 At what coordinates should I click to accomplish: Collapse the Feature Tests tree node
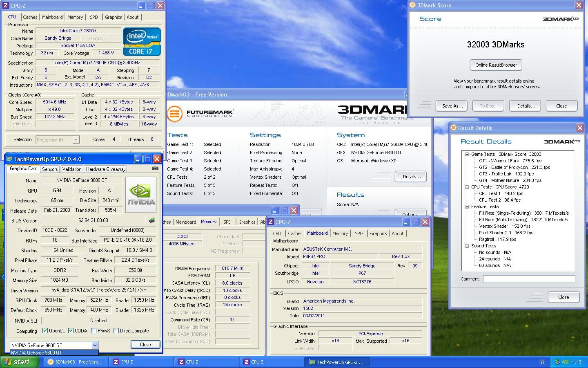coord(467,206)
